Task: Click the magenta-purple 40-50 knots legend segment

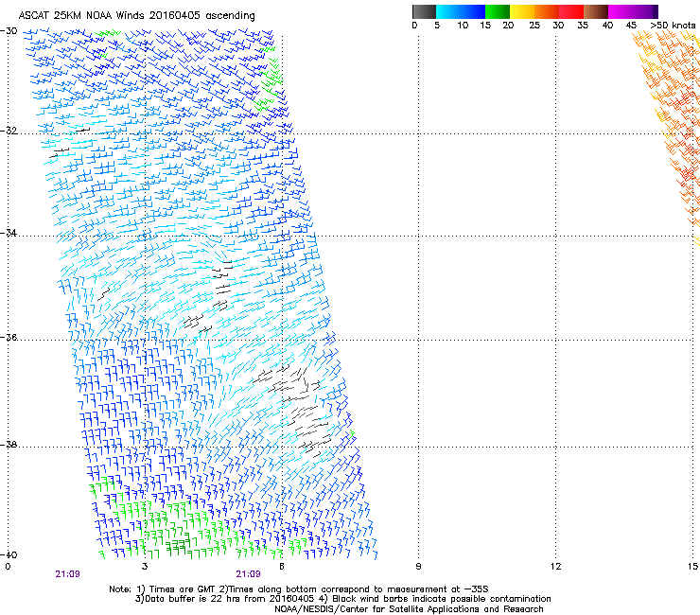Action: (x=634, y=11)
